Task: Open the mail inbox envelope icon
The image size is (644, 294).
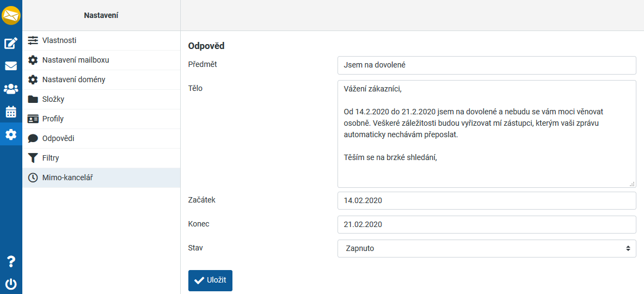Action: tap(11, 66)
